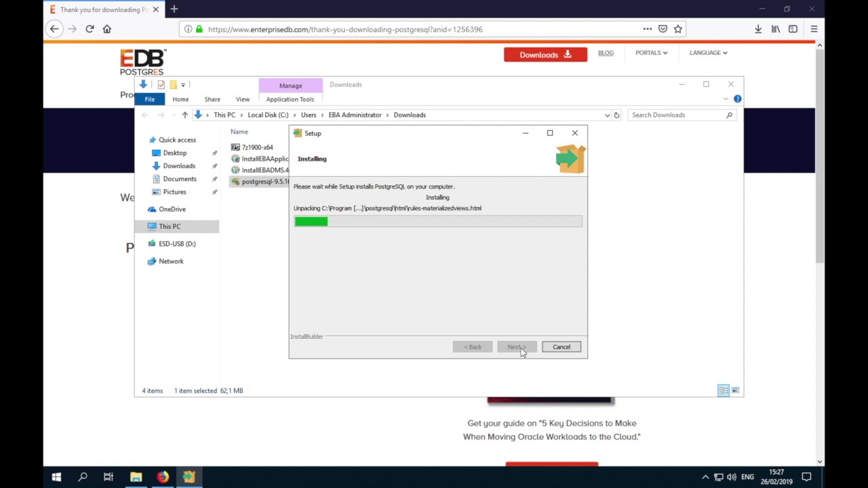Click the EDB Downloads red button
Image resolution: width=868 pixels, height=488 pixels.
(x=545, y=55)
